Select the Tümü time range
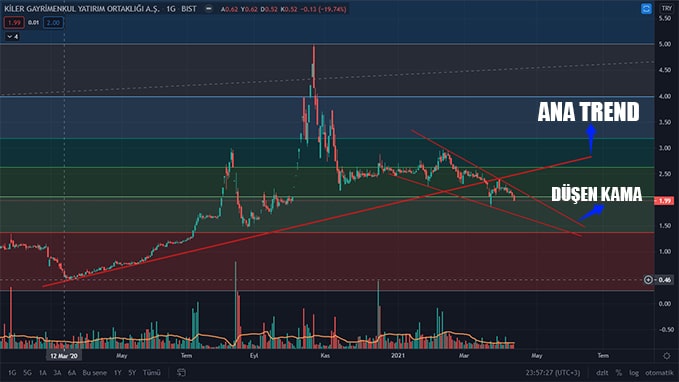 pos(152,372)
